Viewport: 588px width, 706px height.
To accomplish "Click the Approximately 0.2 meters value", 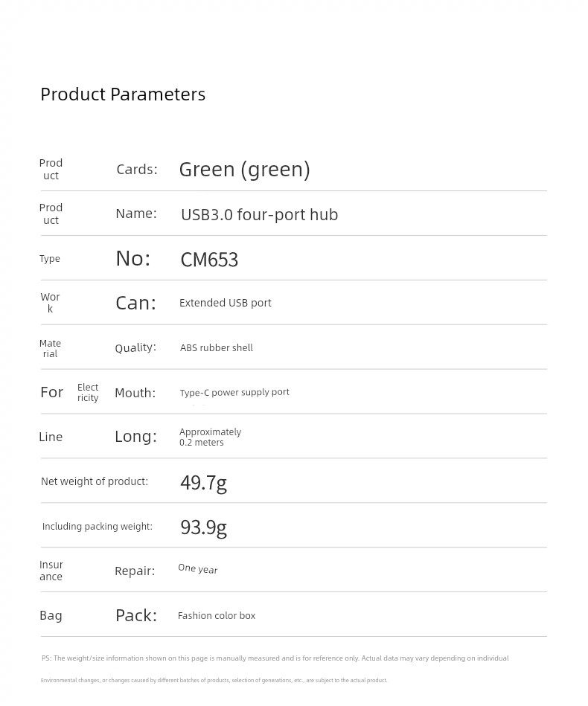I will tap(210, 437).
